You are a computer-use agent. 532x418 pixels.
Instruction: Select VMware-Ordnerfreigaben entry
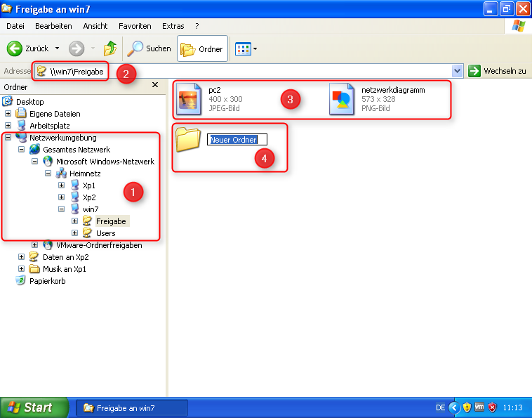99,245
